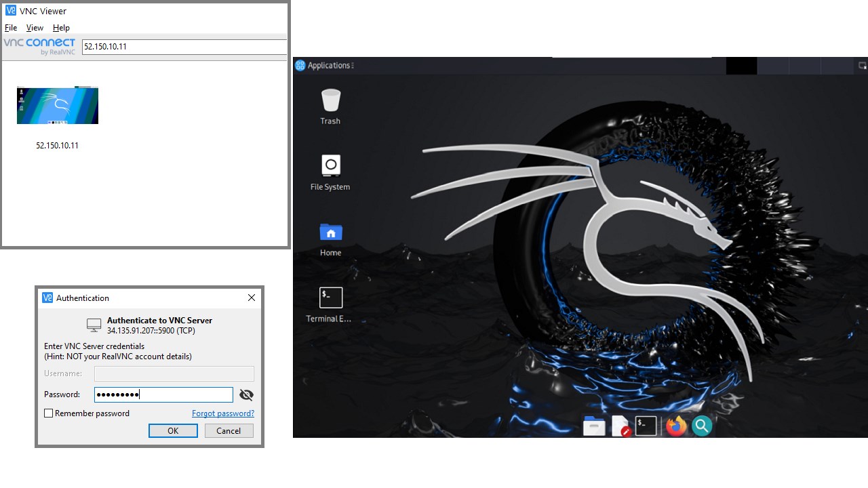Click the VNC Viewer title bar icon

(11, 11)
